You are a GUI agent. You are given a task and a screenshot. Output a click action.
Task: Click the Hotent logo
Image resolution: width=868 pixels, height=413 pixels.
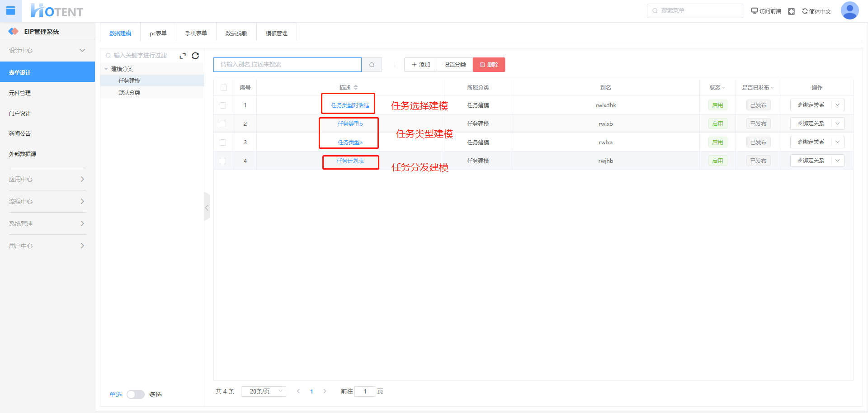point(57,10)
